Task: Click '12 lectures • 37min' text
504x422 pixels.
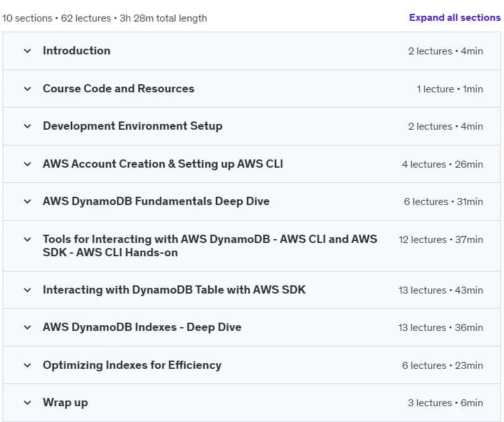Action: [441, 240]
